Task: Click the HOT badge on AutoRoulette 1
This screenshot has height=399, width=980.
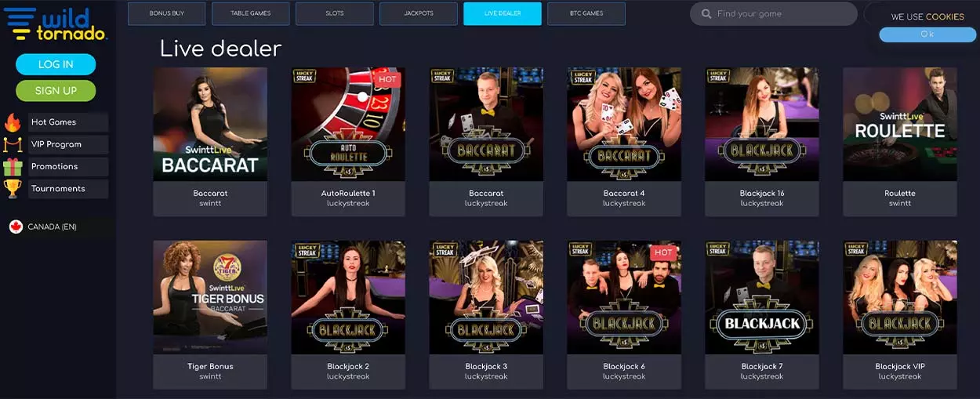Action: pyautogui.click(x=387, y=79)
